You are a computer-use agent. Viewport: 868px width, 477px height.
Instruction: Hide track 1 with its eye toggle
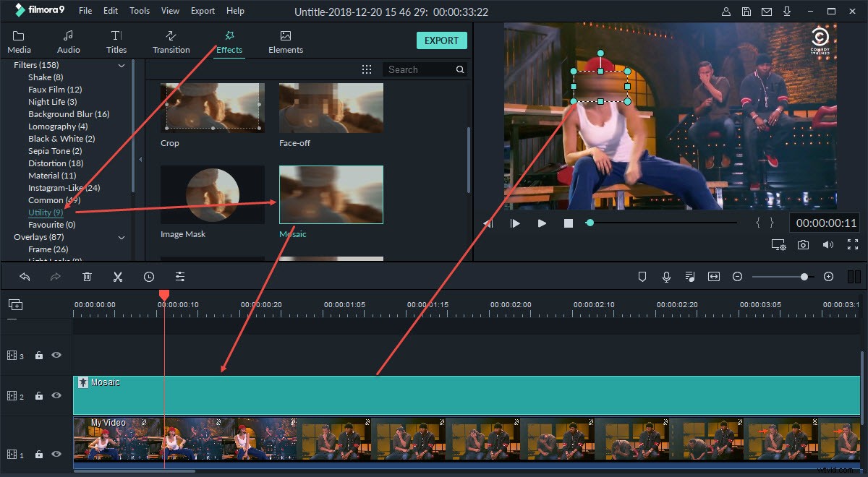pos(57,454)
